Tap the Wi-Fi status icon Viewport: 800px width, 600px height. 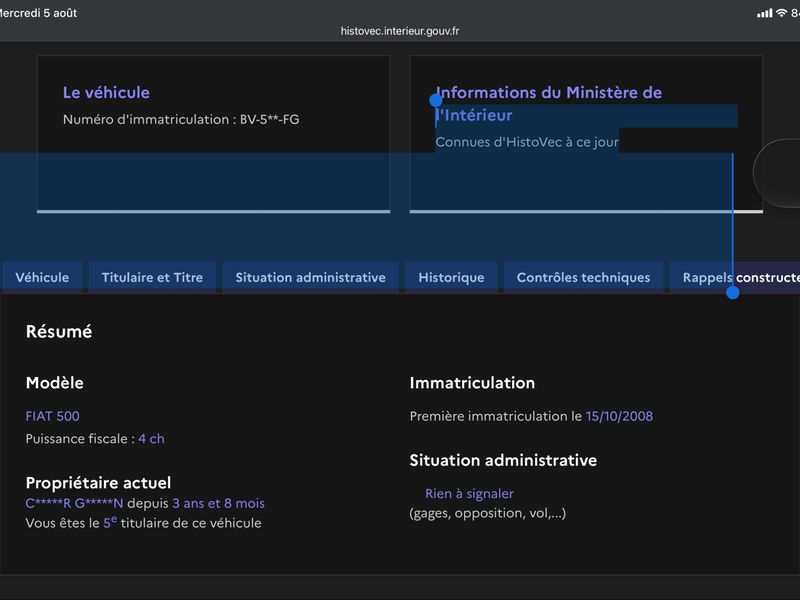781,13
